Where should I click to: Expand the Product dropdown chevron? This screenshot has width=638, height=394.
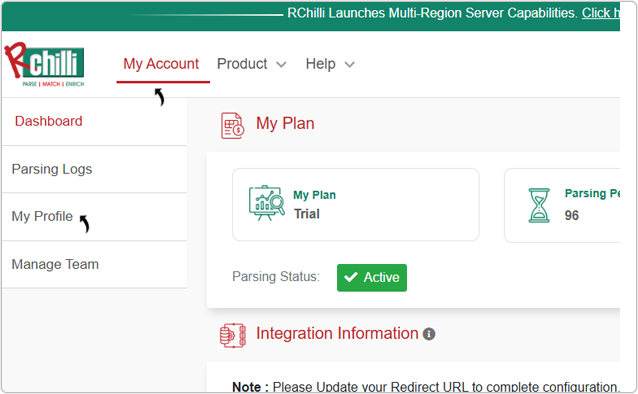(x=281, y=64)
